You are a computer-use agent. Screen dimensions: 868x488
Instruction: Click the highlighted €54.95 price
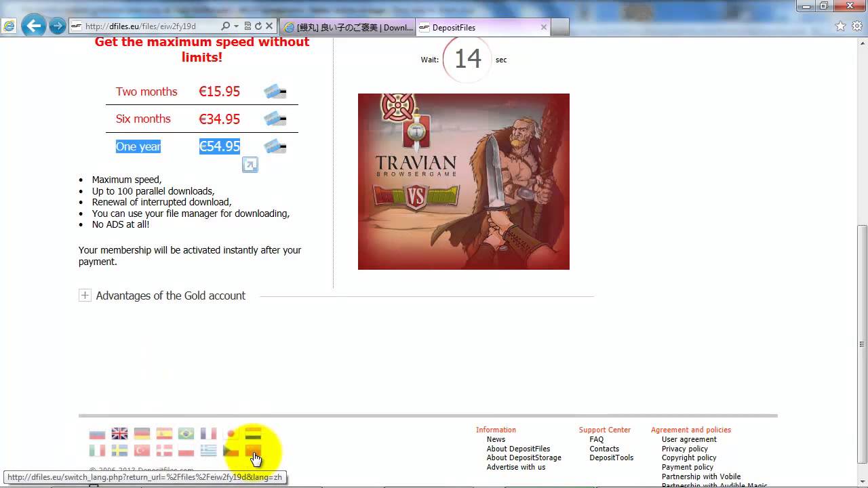(219, 146)
